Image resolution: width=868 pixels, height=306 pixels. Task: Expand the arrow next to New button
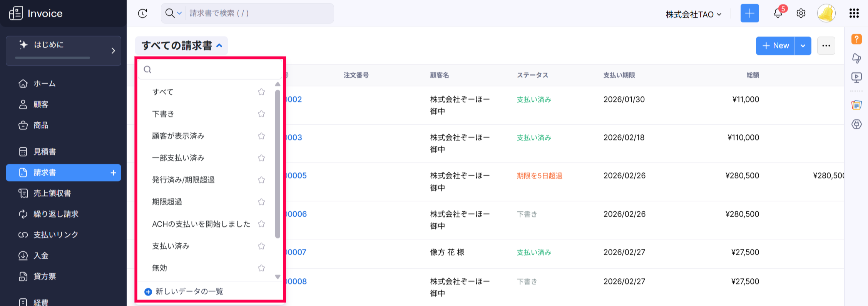803,46
